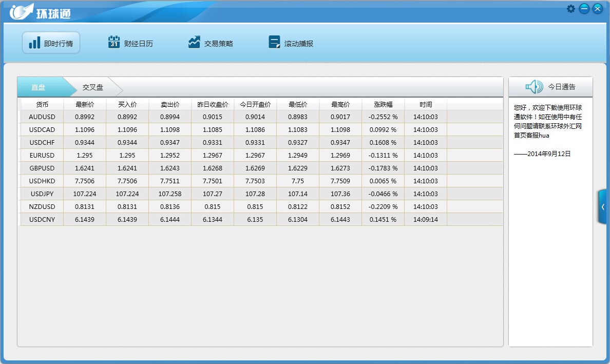Select the USDCAD row
Image resolution: width=610 pixels, height=364 pixels.
coord(261,129)
